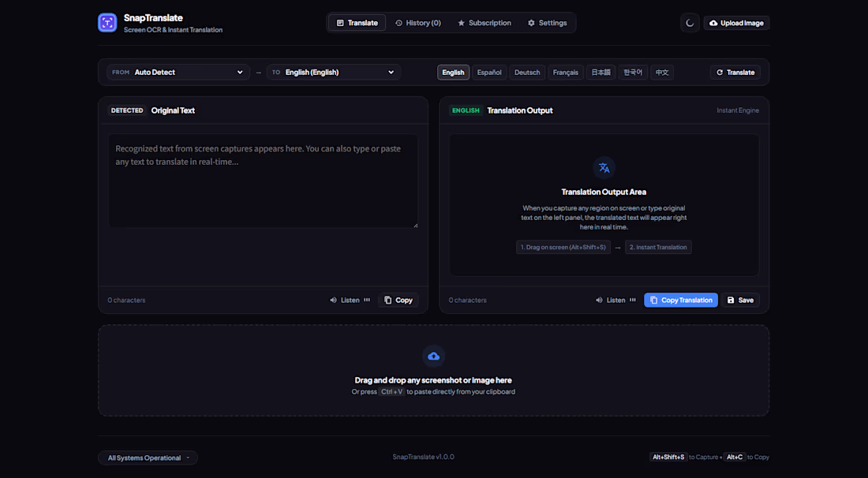Click the Upload Image button
The image size is (868, 478).
coord(736,23)
